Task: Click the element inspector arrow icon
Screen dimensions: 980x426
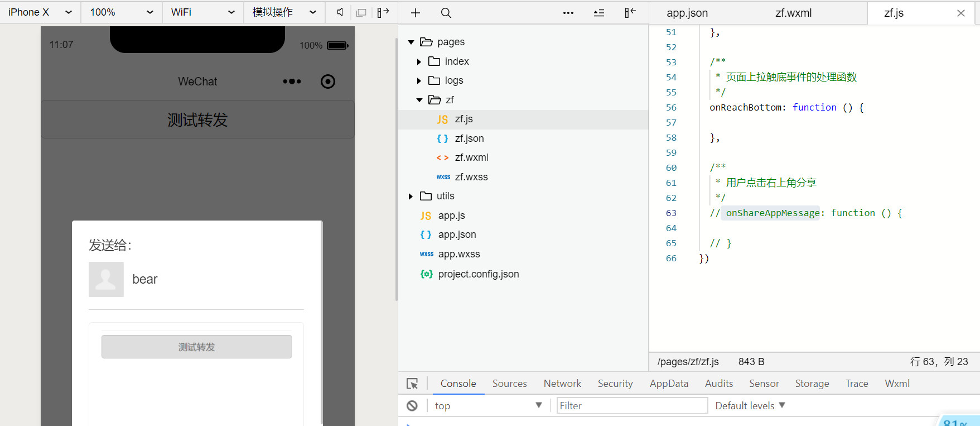Action: [x=412, y=384]
